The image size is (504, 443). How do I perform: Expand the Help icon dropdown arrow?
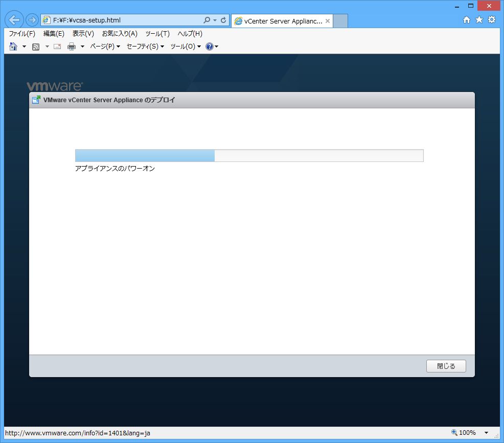pos(216,47)
